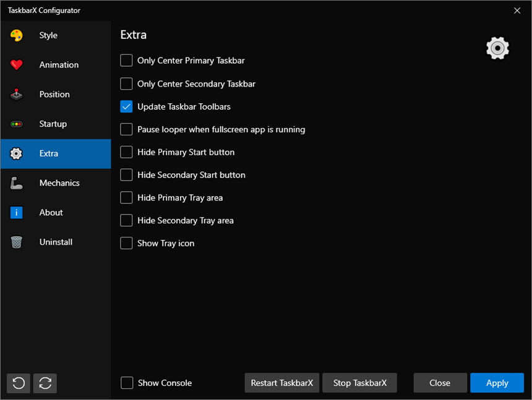Click the Close button
Image resolution: width=532 pixels, height=400 pixels.
pos(440,383)
